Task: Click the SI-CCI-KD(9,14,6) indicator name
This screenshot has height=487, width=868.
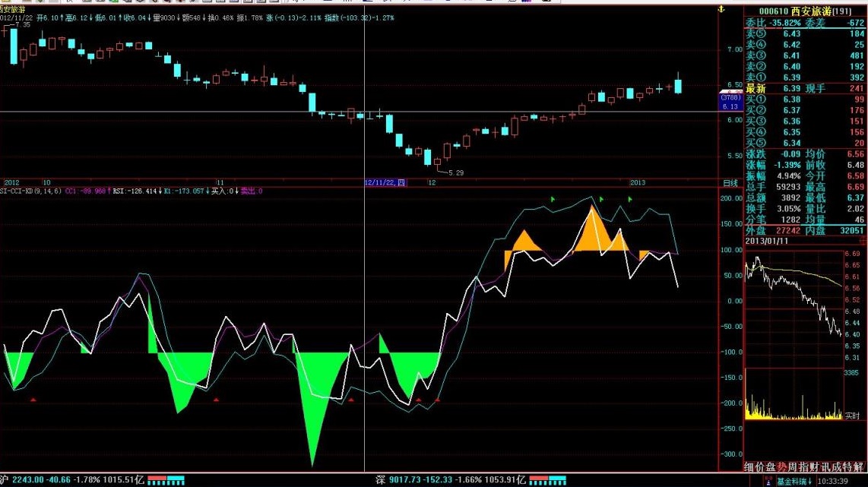Action: (30, 191)
